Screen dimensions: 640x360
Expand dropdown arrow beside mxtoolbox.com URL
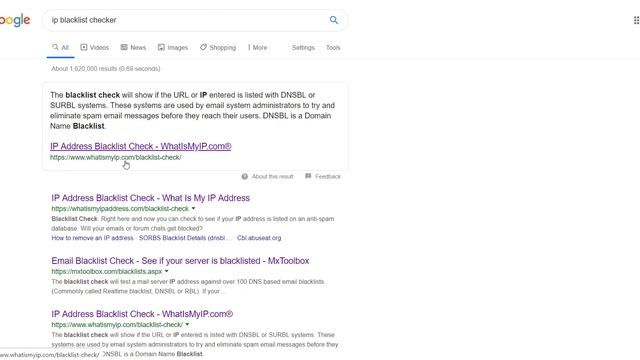(167, 271)
